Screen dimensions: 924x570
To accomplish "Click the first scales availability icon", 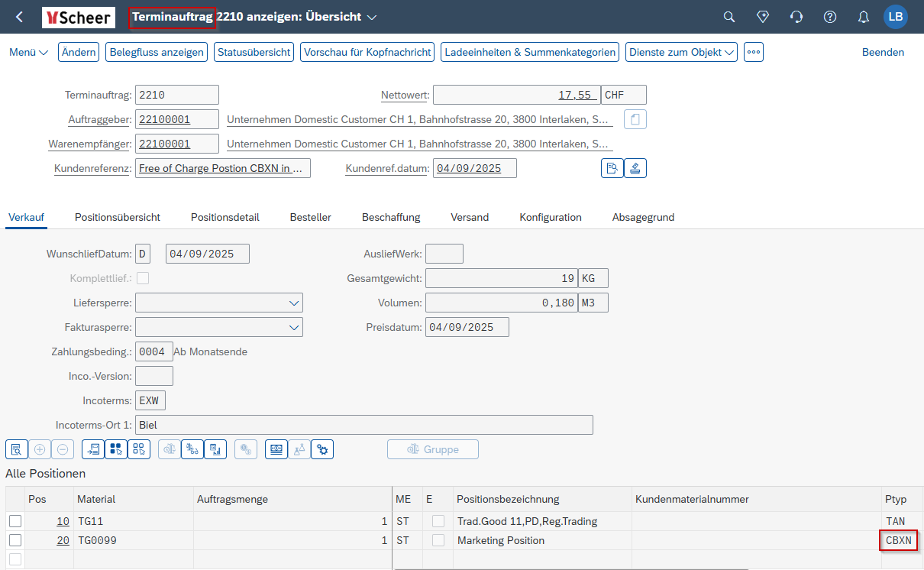I will click(170, 449).
